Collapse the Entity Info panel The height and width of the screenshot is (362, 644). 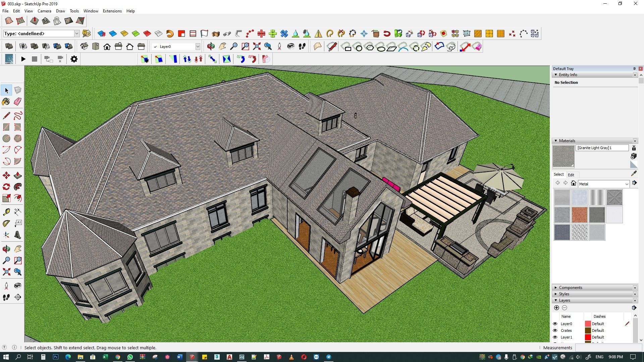[556, 75]
